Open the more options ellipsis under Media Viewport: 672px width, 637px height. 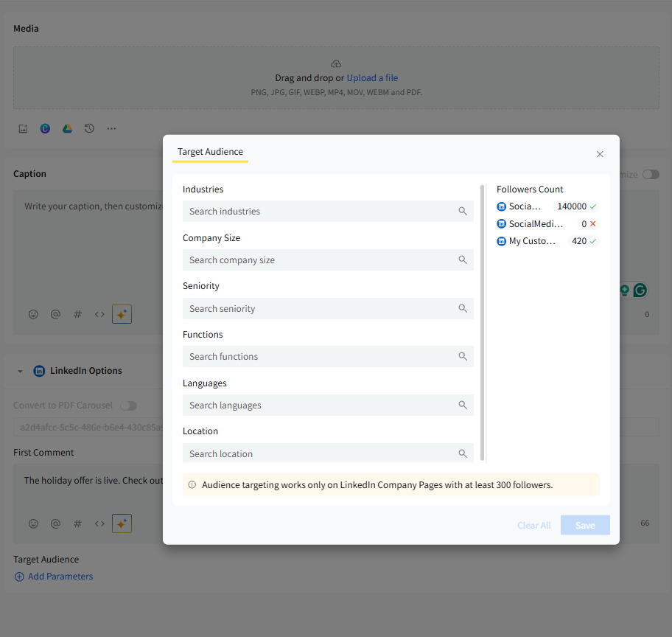tap(111, 128)
